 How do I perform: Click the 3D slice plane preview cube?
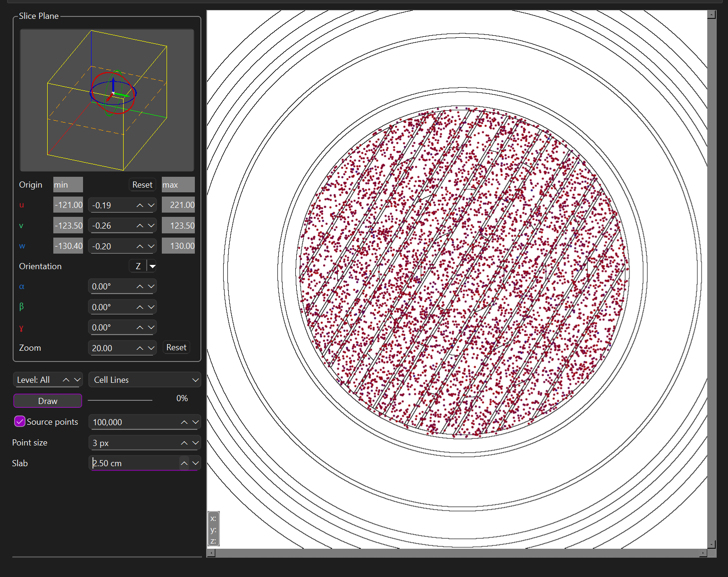click(x=107, y=100)
